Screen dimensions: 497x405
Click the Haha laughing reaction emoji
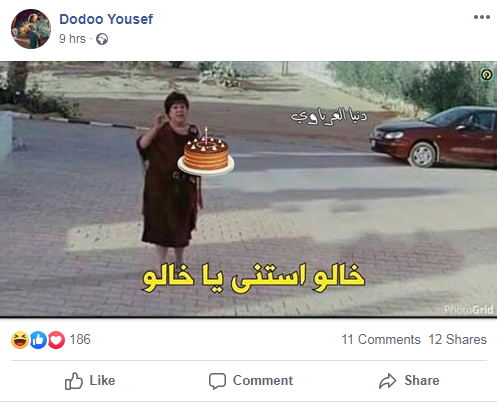(20, 340)
